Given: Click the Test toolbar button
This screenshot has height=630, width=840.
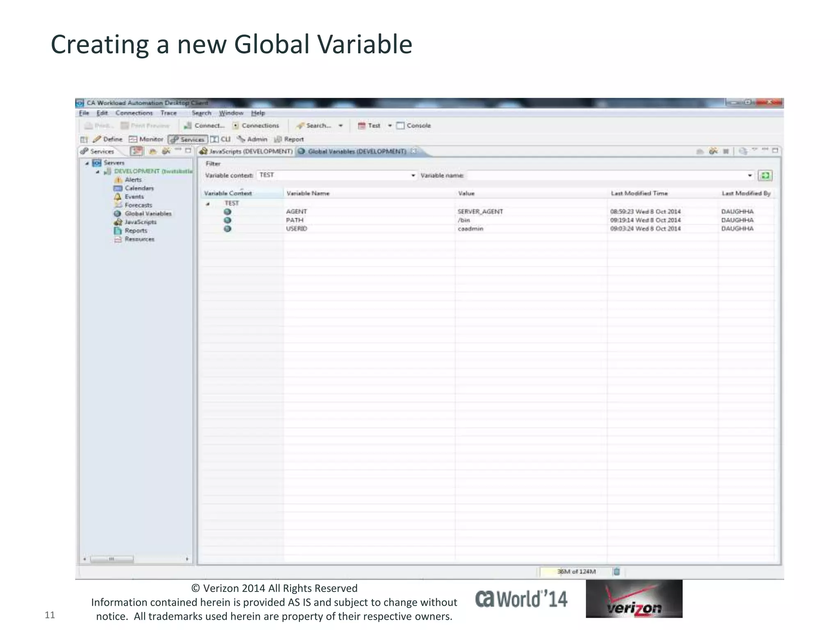Looking at the screenshot, I should tap(369, 126).
